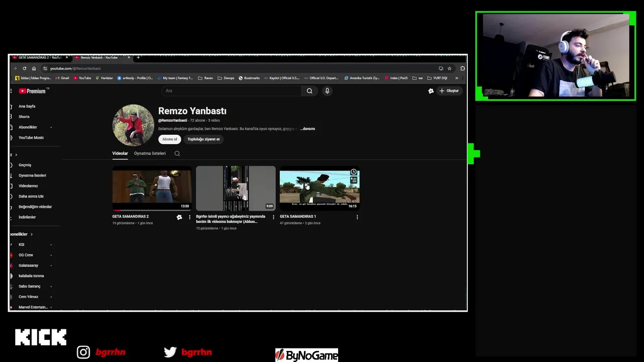The image size is (644, 362).
Task: Close the Remzo Yanbastı tab
Action: (129, 57)
